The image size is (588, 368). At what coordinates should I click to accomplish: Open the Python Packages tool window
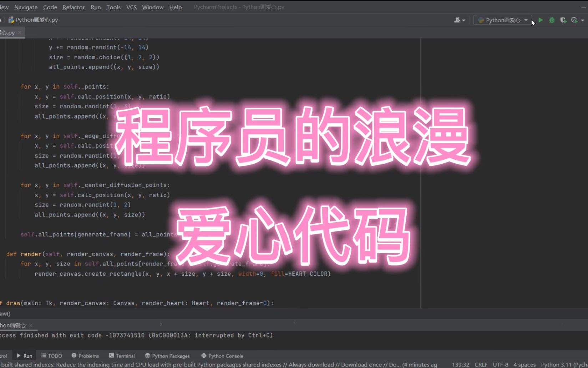pyautogui.click(x=167, y=356)
